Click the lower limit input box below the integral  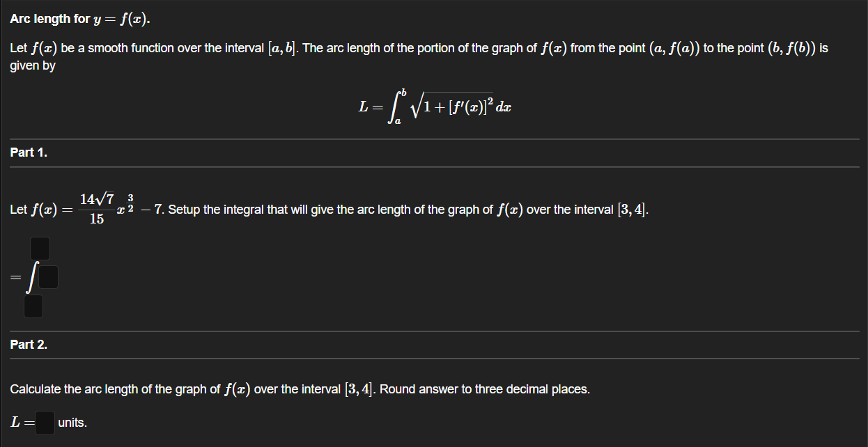33,305
